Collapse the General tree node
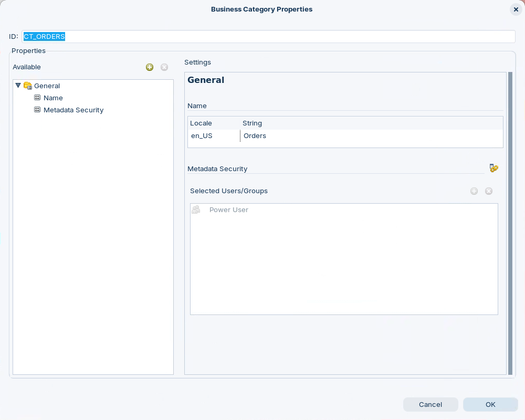 tap(18, 86)
